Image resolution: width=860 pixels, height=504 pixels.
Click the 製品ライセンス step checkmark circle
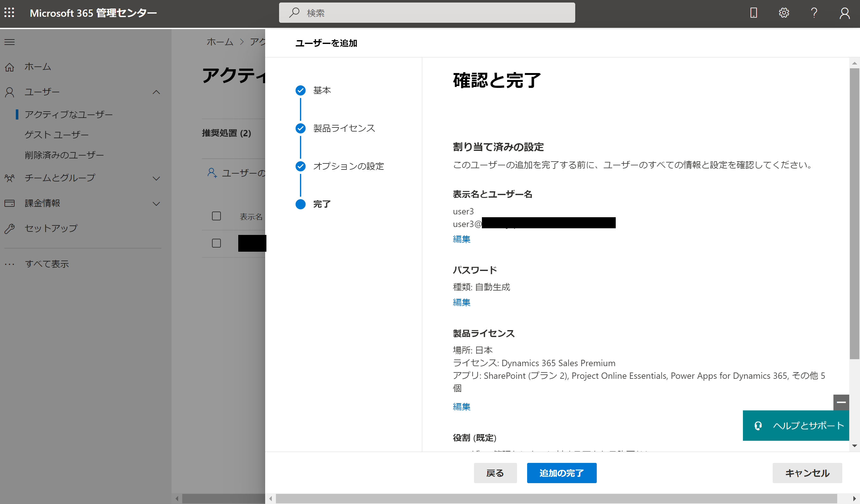(300, 128)
